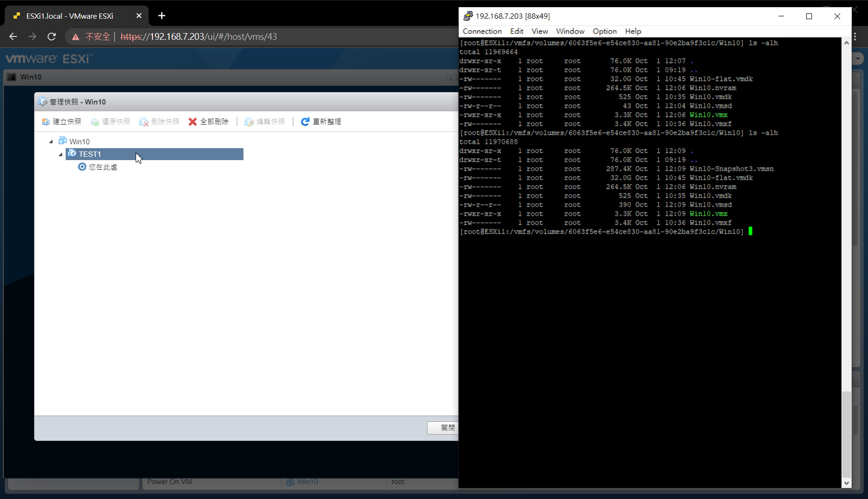
Task: Click Delete All (全部刪除) red X
Action: tap(193, 122)
